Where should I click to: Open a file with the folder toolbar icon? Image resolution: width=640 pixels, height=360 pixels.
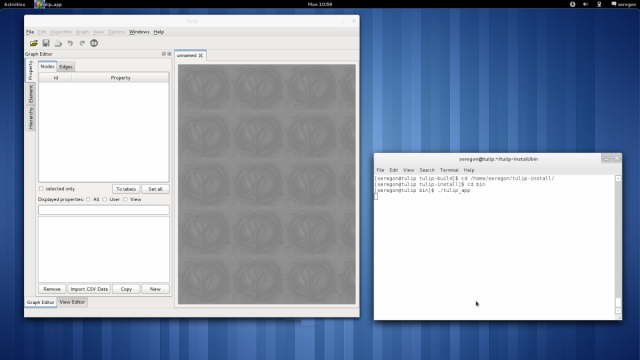(x=33, y=43)
